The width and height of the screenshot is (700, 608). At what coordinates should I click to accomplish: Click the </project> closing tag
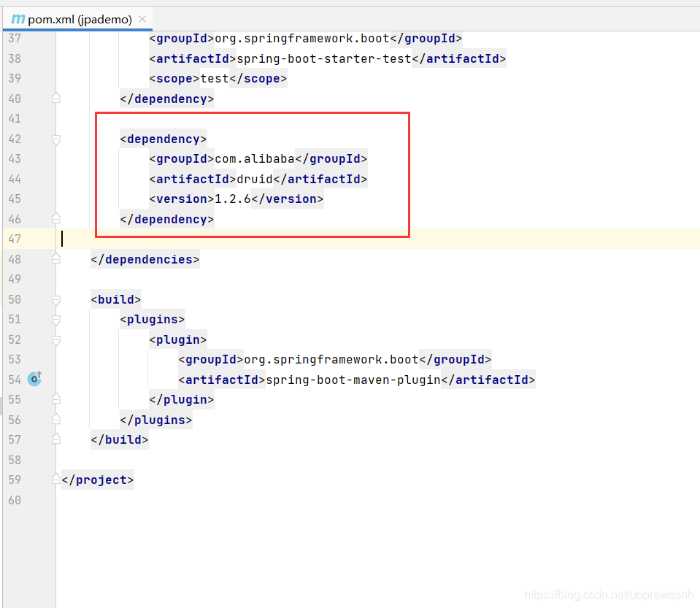tap(98, 480)
